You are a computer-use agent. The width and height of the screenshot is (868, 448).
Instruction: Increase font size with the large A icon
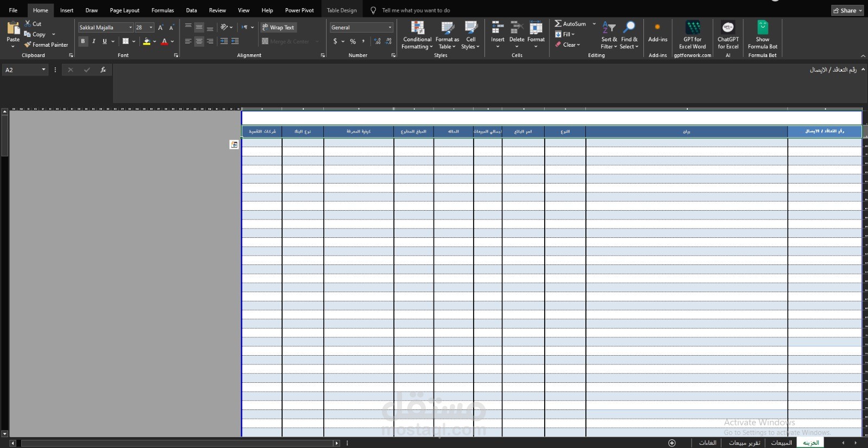click(x=161, y=27)
